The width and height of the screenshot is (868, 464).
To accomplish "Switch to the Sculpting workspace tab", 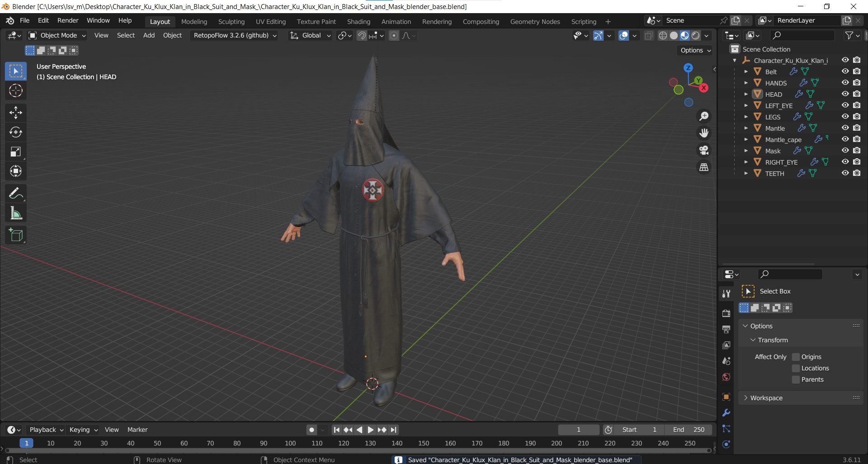I will (231, 22).
